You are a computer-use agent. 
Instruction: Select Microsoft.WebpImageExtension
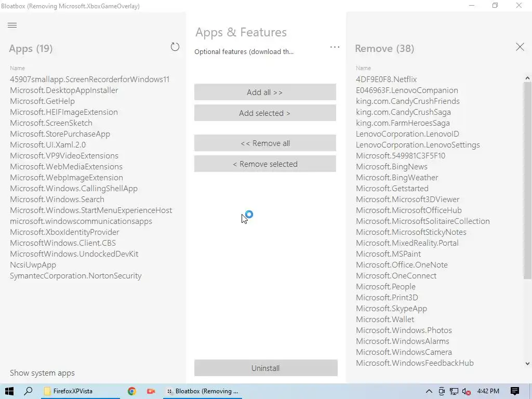[x=66, y=178]
